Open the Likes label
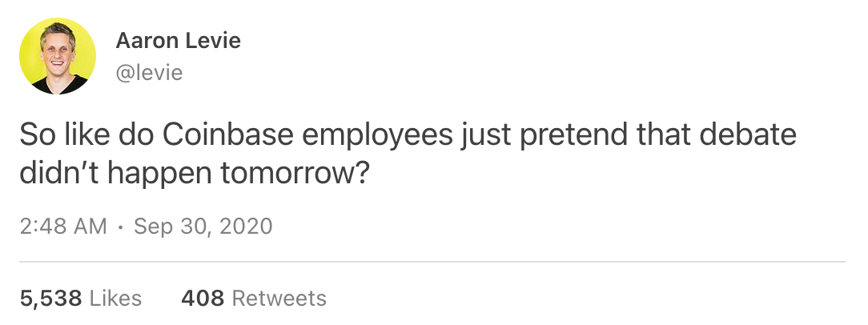 click(x=115, y=299)
